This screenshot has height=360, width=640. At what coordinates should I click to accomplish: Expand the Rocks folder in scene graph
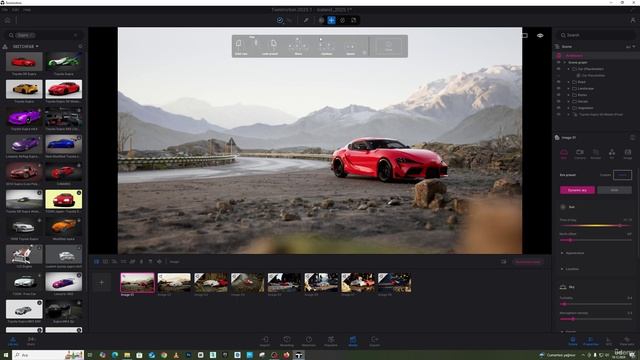(569, 95)
